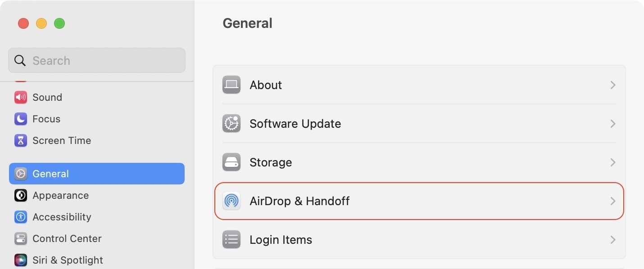Navigate to About this Mac
Viewport: 644px width, 269px height.
point(419,85)
